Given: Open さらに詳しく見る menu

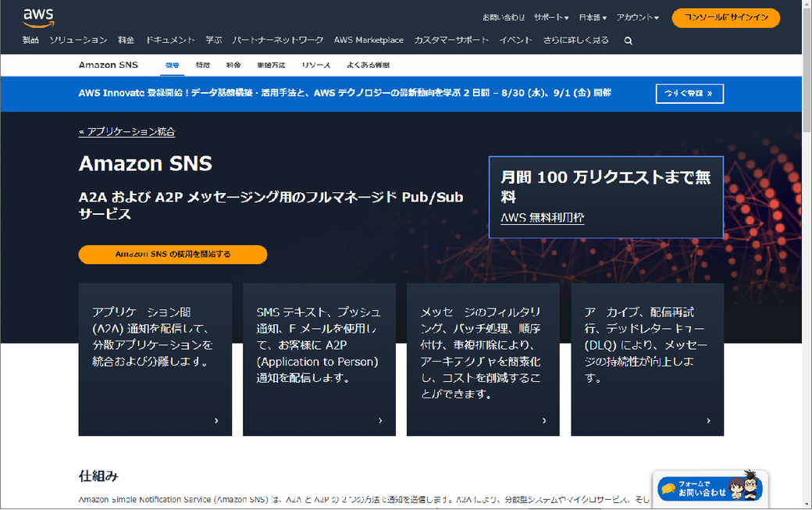Looking at the screenshot, I should click(x=576, y=40).
